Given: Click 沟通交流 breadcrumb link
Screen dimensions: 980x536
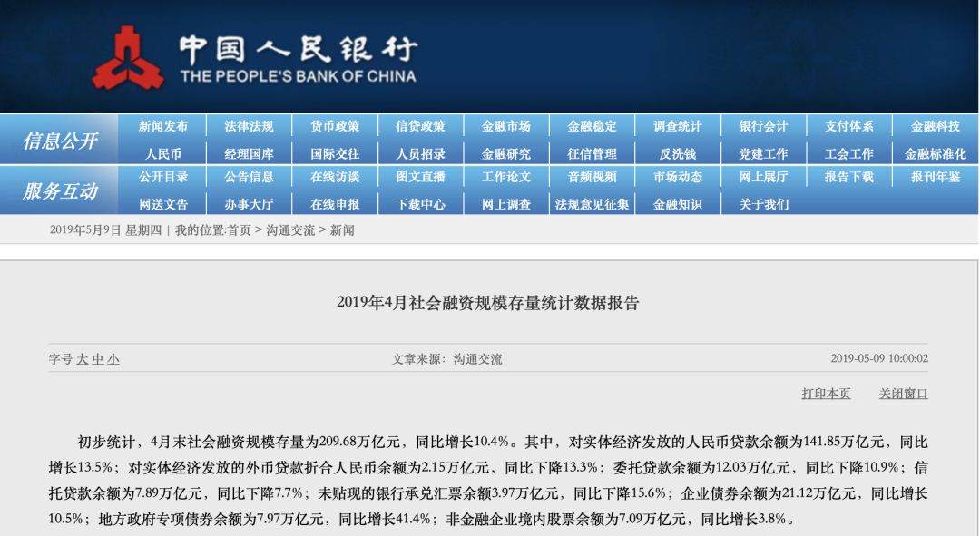Looking at the screenshot, I should [290, 230].
